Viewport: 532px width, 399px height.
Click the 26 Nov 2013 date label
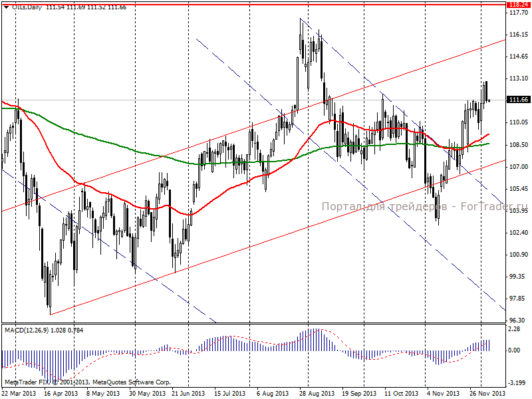click(487, 394)
